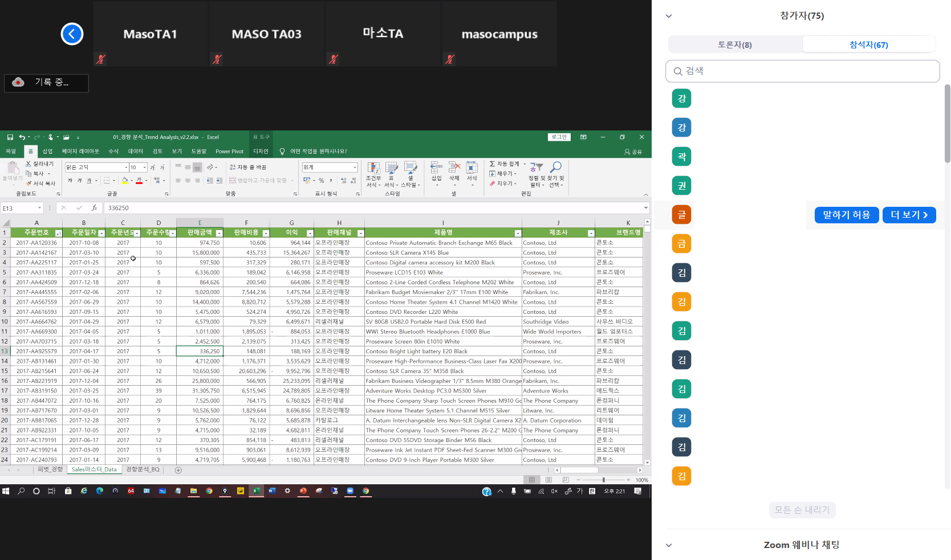The width and height of the screenshot is (951, 560).
Task: Open the font name dropdown (맑은 고딕)
Action: pos(126,167)
